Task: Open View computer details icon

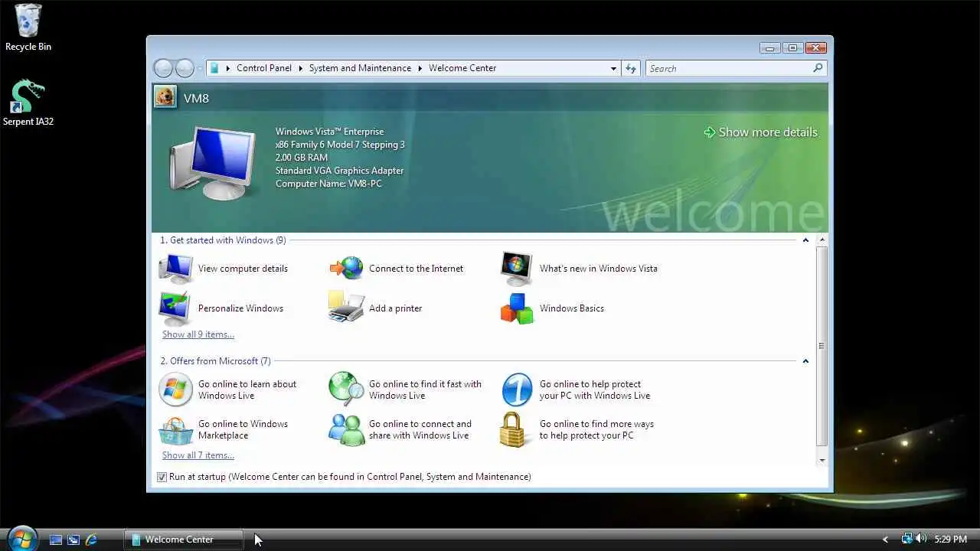Action: 176,269
